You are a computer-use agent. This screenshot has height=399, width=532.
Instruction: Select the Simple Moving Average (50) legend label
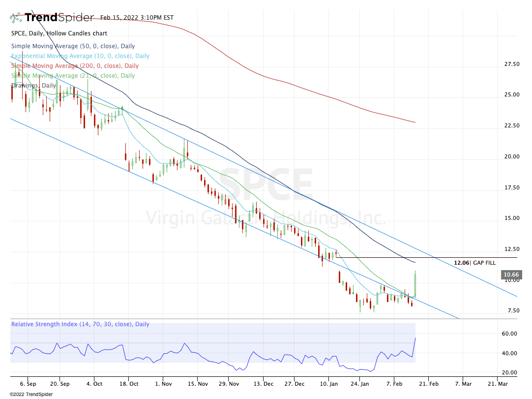(x=73, y=46)
